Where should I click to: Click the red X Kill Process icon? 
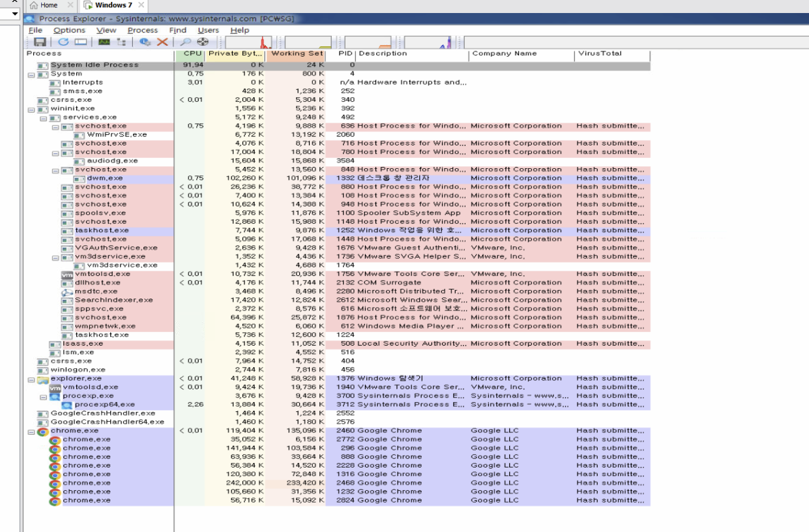pyautogui.click(x=162, y=42)
